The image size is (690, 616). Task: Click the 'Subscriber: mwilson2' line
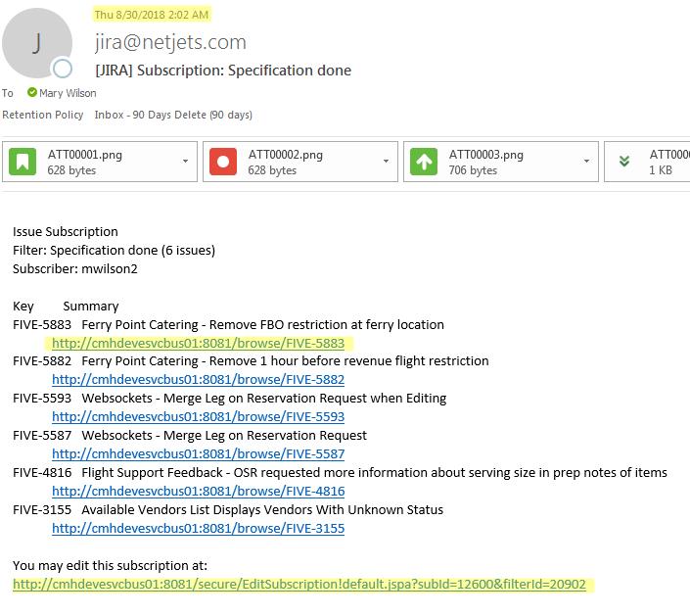75,268
